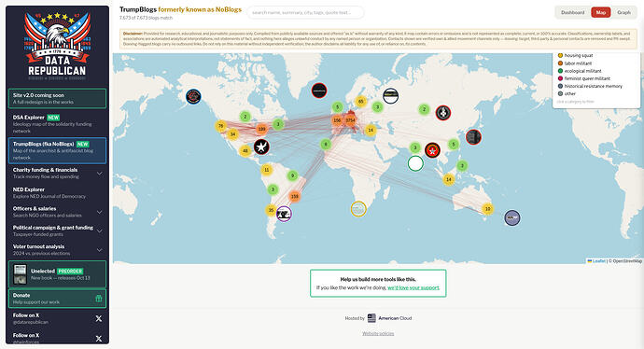This screenshot has height=349, width=644.
Task: Click the Donate gift icon
Action: (99, 299)
